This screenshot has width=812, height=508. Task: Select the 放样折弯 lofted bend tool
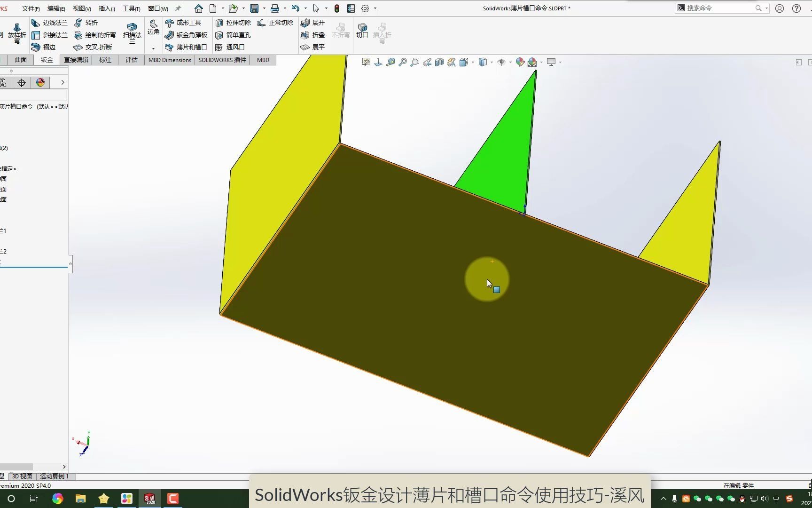tap(17, 33)
